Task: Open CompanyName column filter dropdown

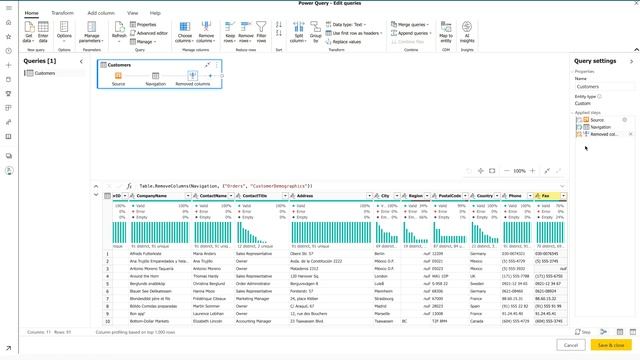Action: (x=188, y=196)
